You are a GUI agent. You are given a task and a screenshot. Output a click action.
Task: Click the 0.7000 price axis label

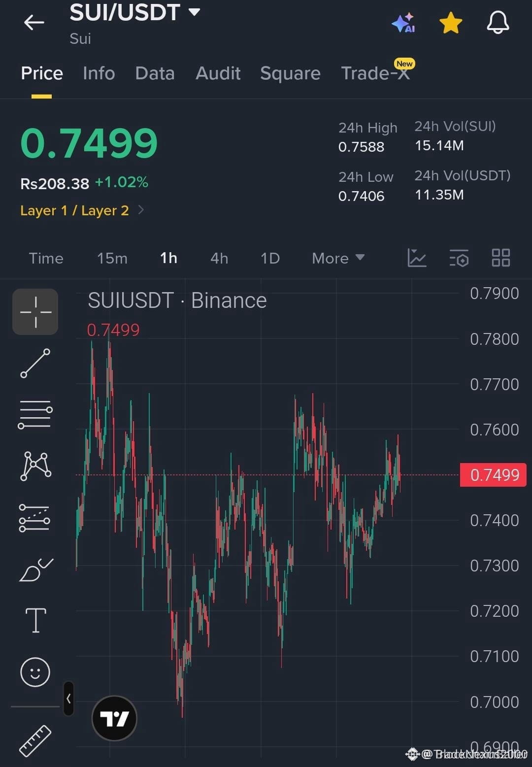[495, 702]
